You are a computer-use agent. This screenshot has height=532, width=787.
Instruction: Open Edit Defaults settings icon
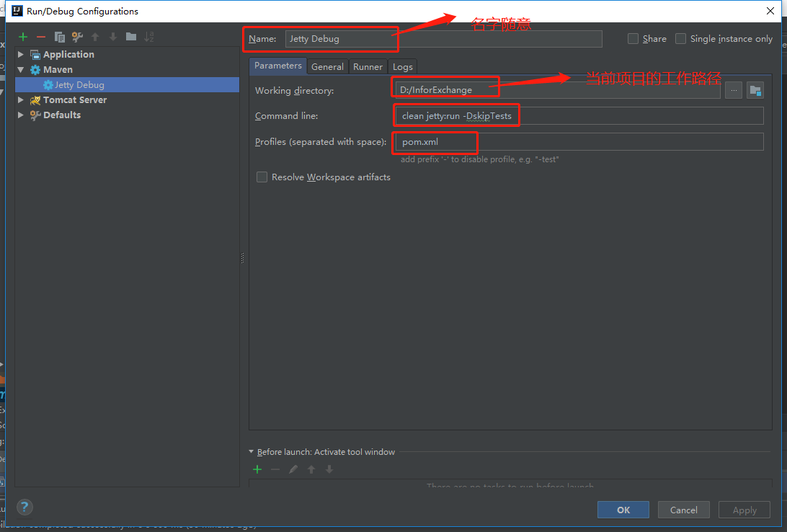tap(76, 37)
